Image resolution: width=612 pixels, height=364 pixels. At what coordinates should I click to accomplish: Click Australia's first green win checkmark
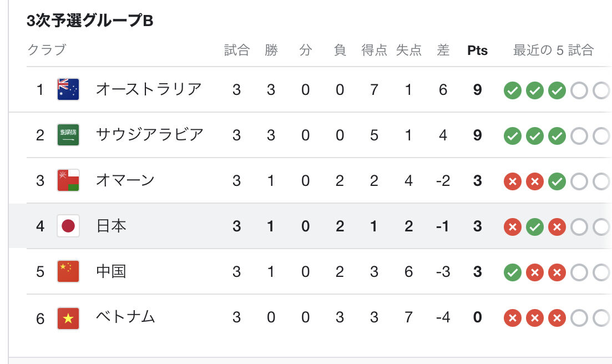[x=513, y=90]
